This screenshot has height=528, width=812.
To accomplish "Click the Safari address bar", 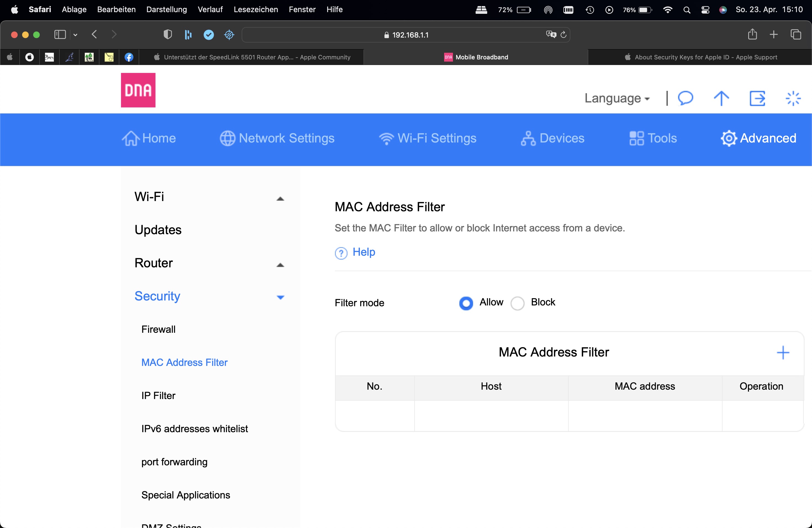I will 409,35.
